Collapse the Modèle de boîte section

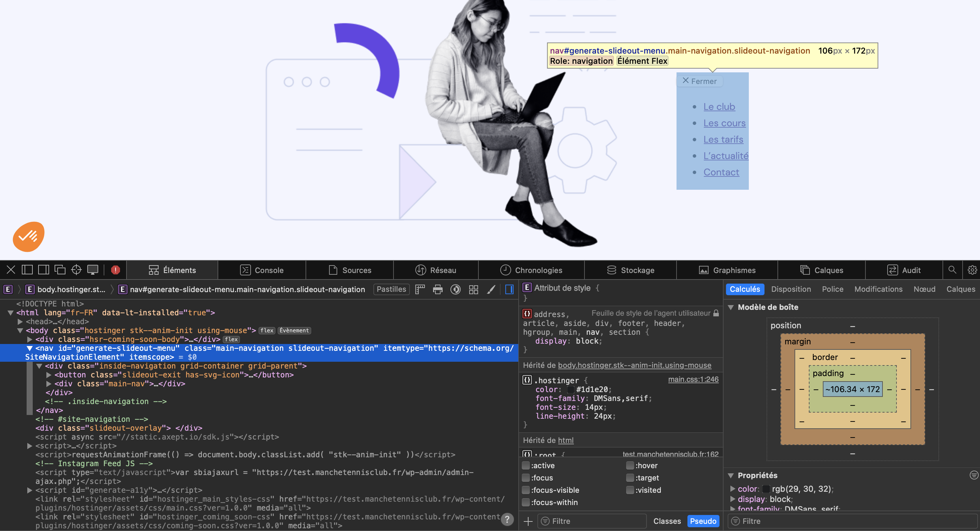coord(730,307)
